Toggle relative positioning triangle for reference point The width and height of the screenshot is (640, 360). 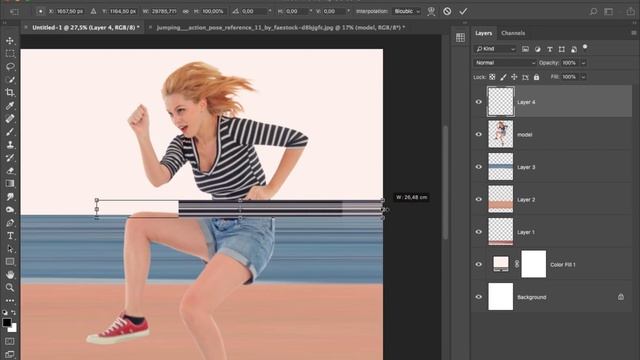[93, 11]
